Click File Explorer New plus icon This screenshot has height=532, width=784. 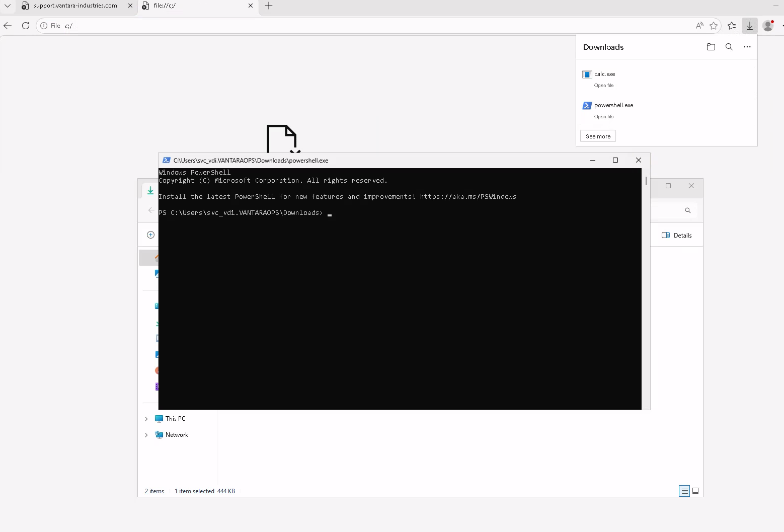click(x=150, y=235)
